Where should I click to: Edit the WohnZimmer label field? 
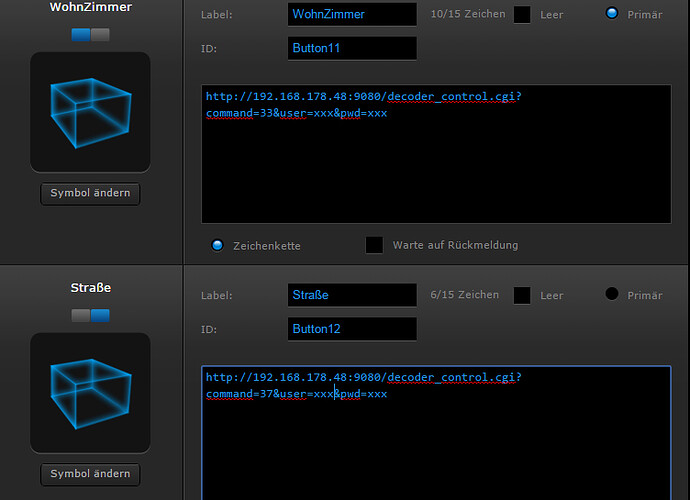[352, 14]
